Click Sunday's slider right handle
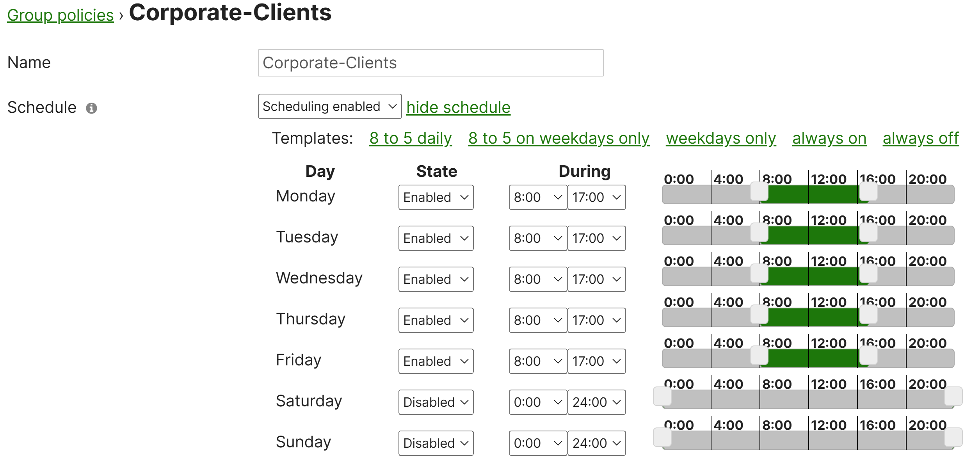Viewport: 980px width, 470px height. [x=953, y=437]
